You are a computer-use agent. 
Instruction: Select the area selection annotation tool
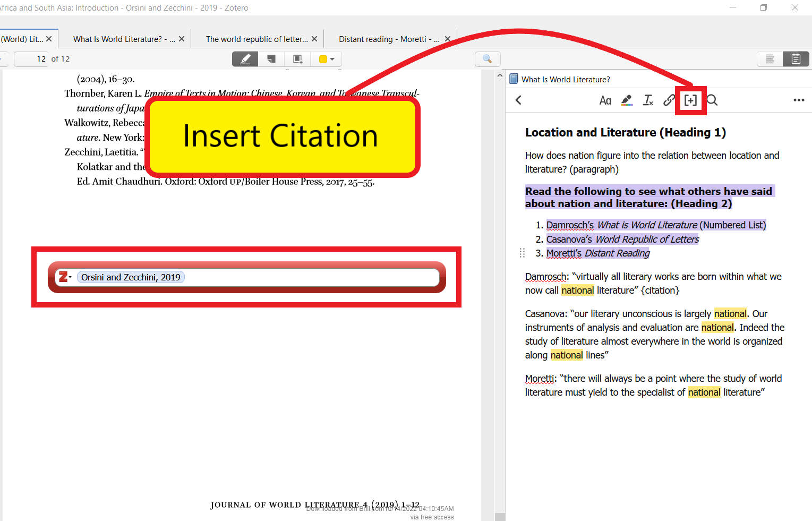(x=297, y=59)
